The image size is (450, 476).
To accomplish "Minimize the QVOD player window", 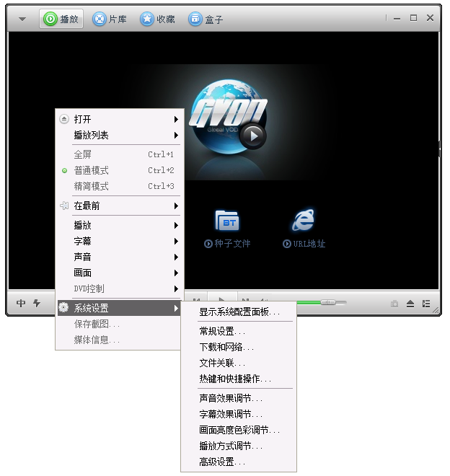I will [x=397, y=19].
